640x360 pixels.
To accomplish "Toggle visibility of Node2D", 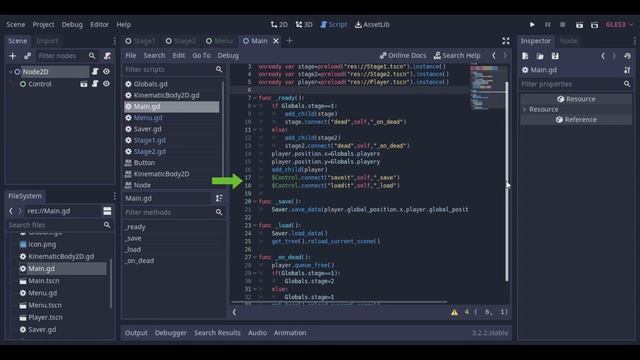I will pyautogui.click(x=106, y=71).
